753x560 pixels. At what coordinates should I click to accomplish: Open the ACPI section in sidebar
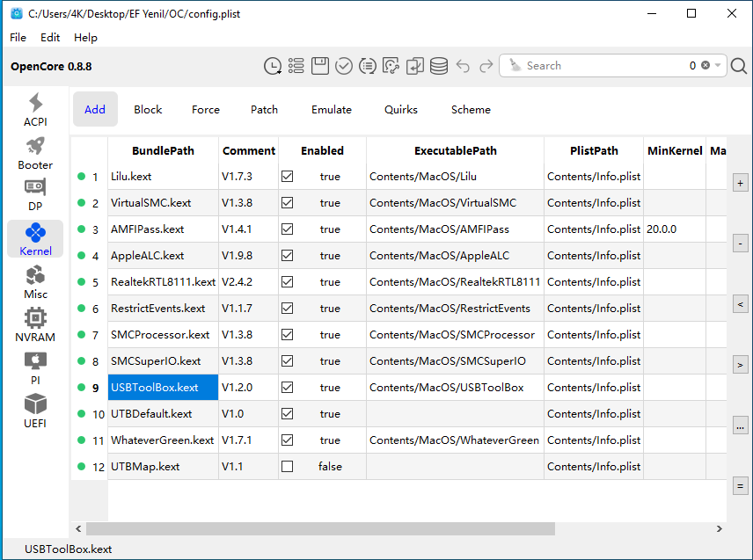35,109
